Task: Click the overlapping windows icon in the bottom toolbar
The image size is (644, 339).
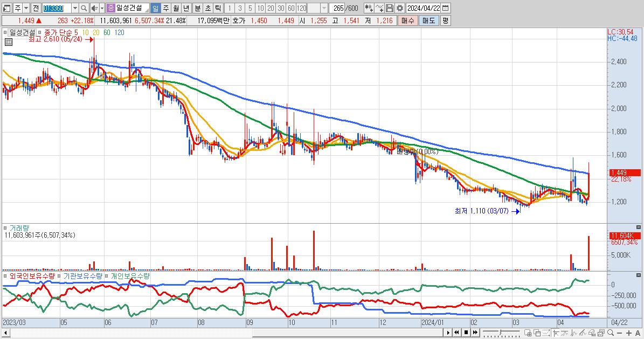Action: tap(537, 333)
